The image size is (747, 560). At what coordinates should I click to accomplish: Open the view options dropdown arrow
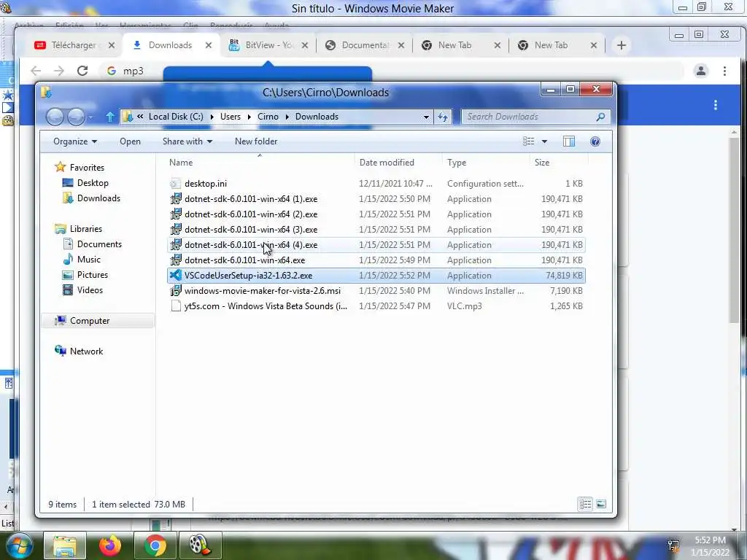tap(544, 141)
